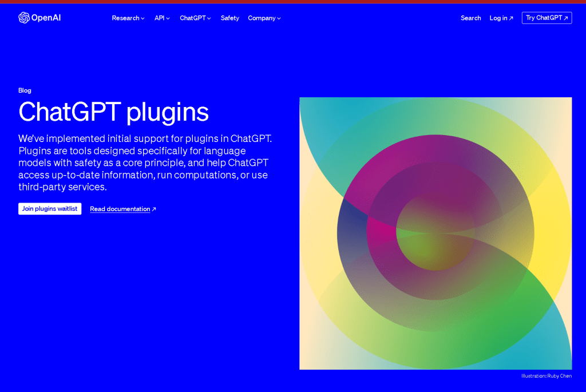The height and width of the screenshot is (392, 586).
Task: Click the Try ChatGPT button
Action: 547,18
